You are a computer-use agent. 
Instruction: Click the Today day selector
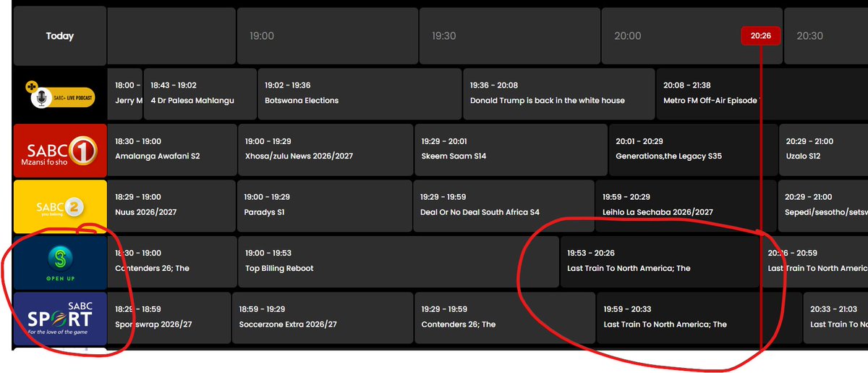(x=60, y=36)
